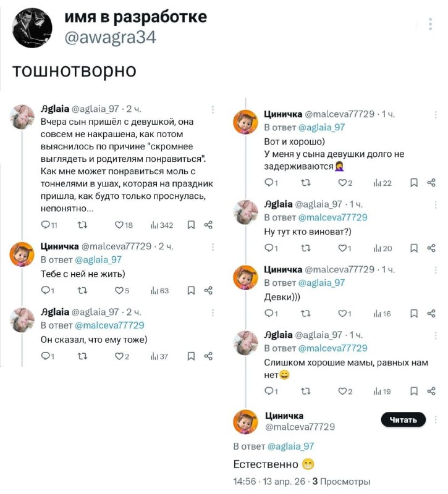The height and width of the screenshot is (494, 448).
Task: Share the reply 'Вот и хорошо)'
Action: tap(431, 183)
